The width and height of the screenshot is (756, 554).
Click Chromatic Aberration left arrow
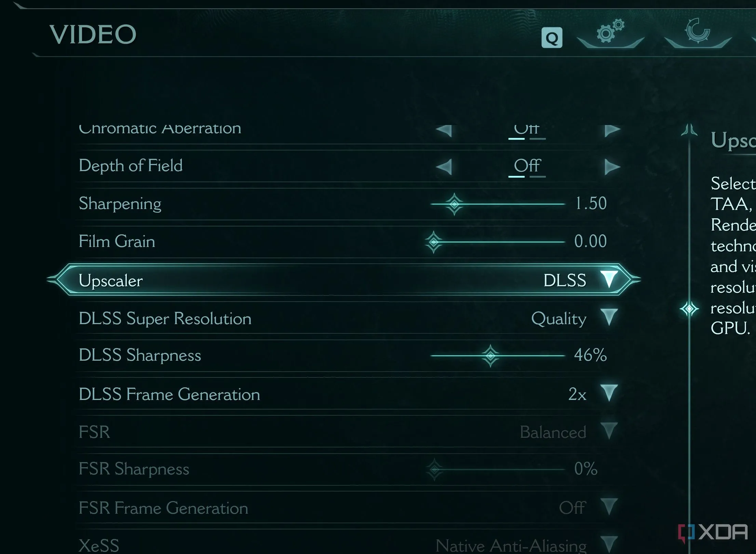coord(444,130)
